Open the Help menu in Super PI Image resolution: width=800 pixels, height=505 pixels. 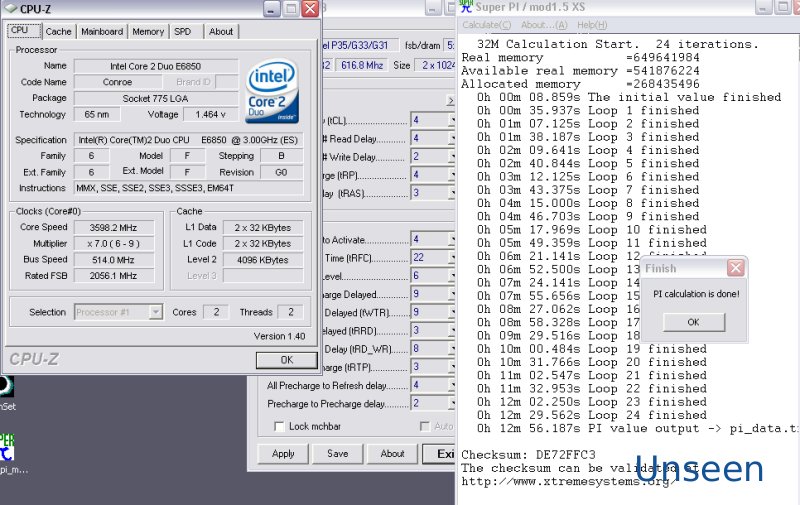592,25
